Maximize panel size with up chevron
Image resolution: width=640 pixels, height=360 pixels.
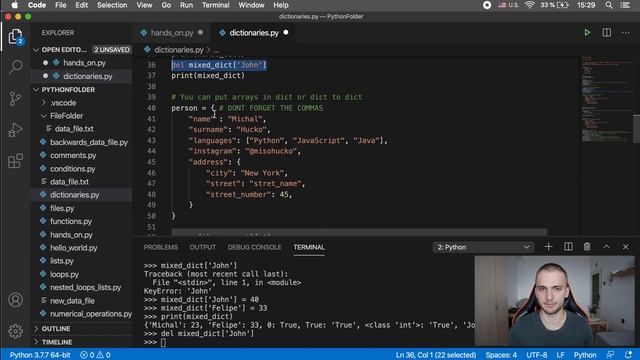(606, 247)
